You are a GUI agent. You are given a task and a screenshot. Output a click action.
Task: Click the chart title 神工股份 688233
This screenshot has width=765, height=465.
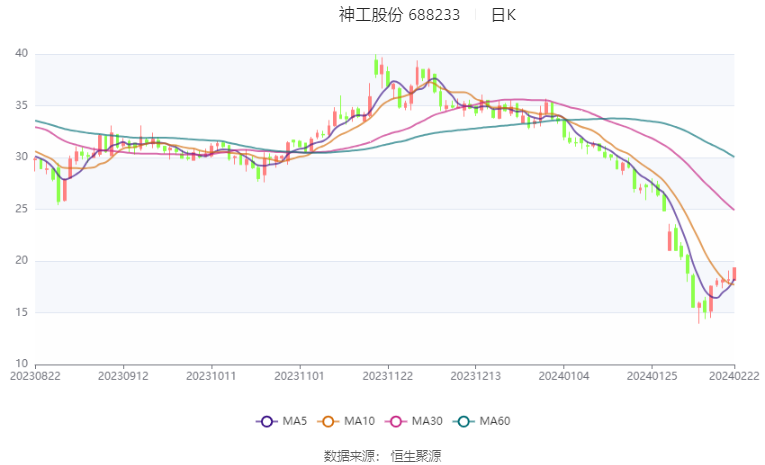coord(399,15)
